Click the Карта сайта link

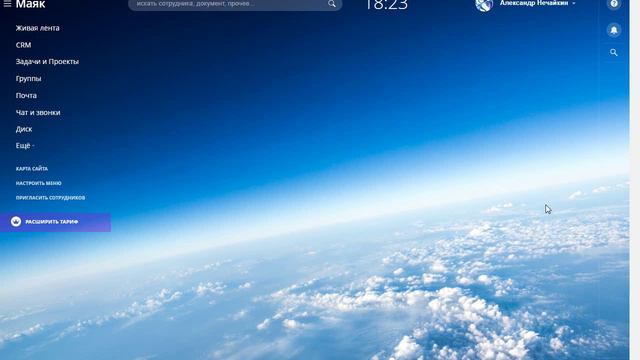coord(32,169)
